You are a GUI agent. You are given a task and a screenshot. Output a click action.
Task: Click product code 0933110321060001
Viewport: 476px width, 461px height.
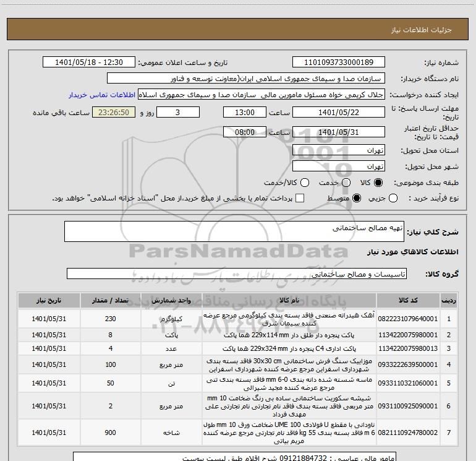coord(408,383)
